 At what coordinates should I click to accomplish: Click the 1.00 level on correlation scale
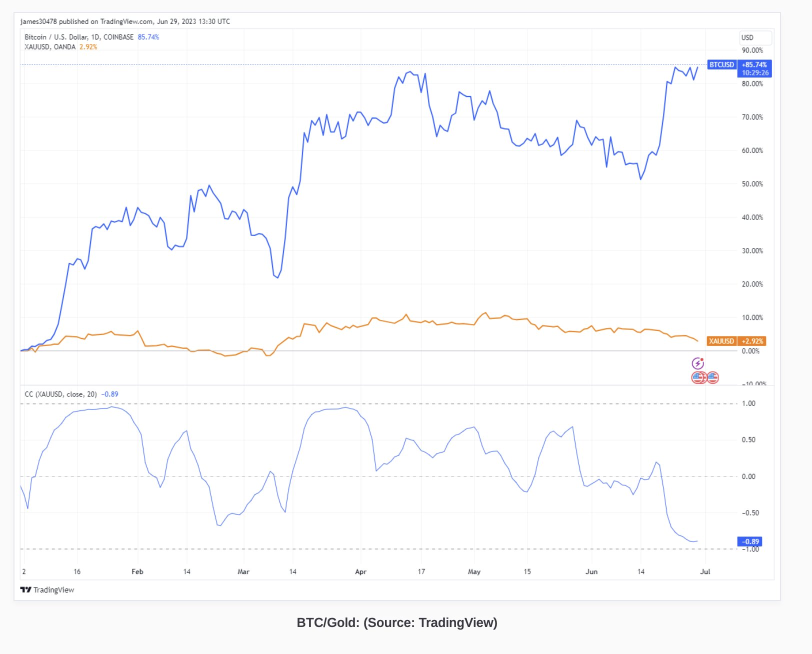[x=748, y=403]
